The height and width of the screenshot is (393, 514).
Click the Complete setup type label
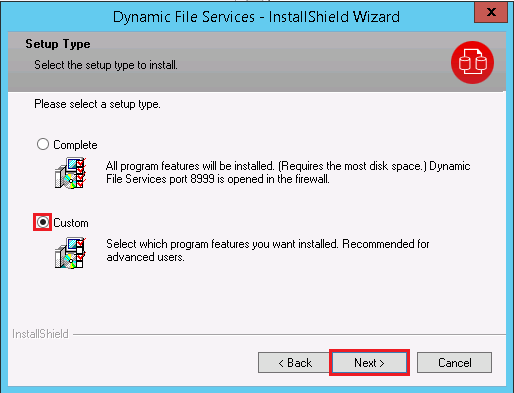[75, 145]
